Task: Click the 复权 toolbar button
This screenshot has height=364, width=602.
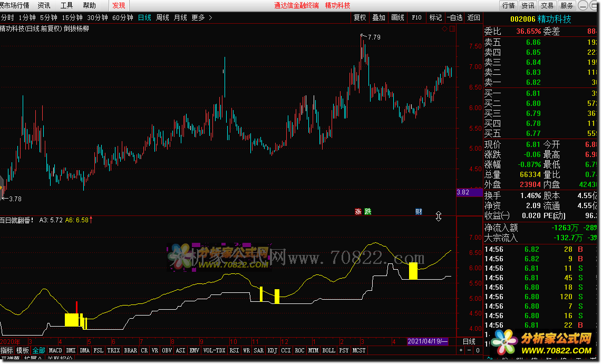Action: (360, 17)
